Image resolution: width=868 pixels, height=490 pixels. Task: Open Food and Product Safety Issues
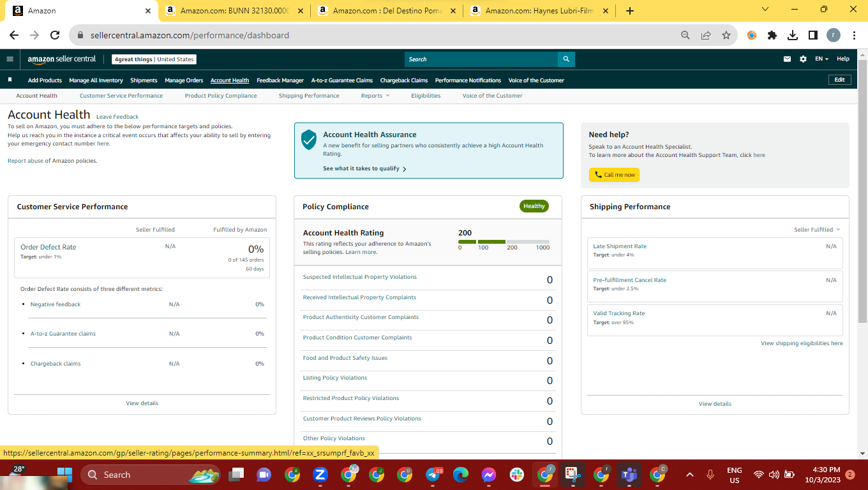coord(345,358)
